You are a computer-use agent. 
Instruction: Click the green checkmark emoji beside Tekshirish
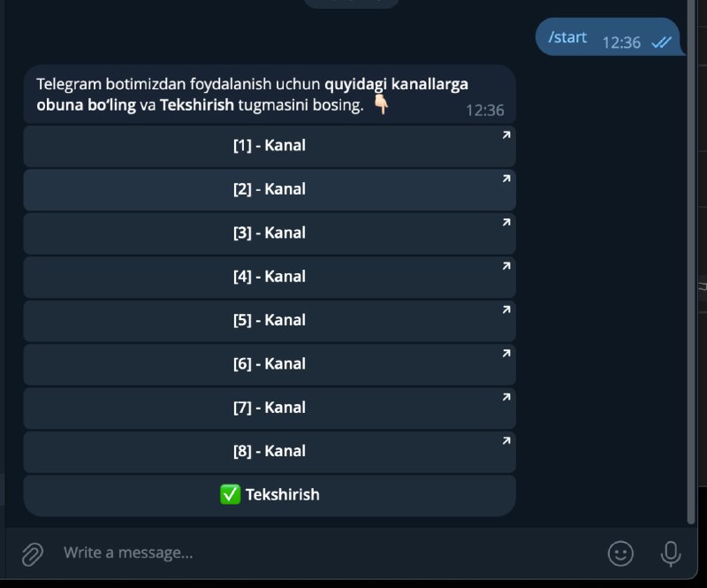click(230, 494)
